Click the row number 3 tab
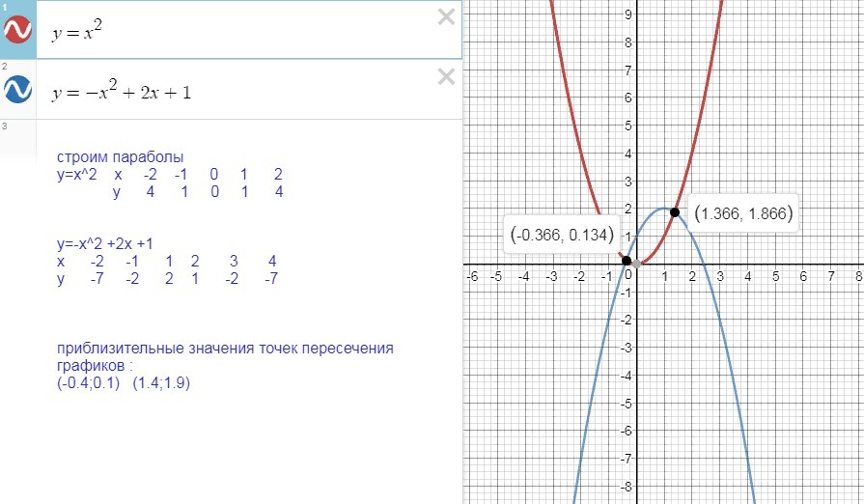 (x=6, y=126)
